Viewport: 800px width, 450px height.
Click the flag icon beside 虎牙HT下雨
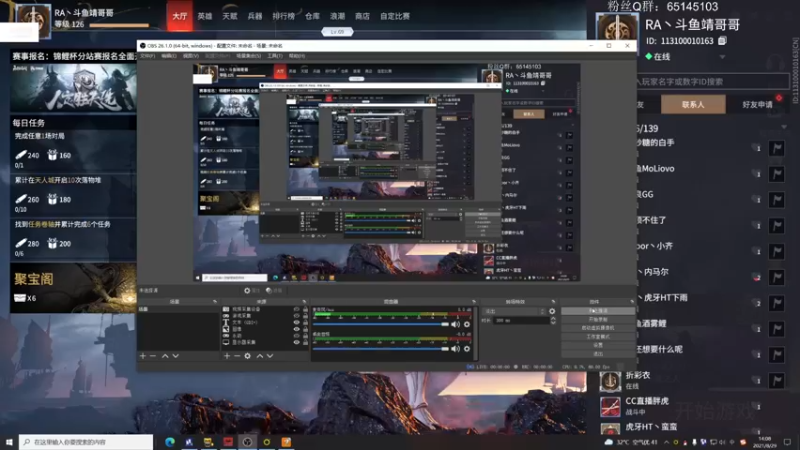click(x=777, y=303)
